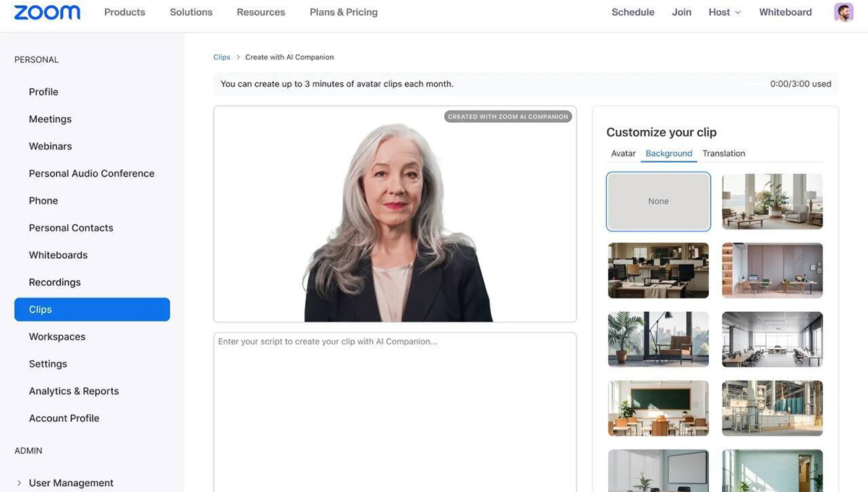Select the open-plan white office background
Screen dimensions: 868x492
tap(773, 339)
